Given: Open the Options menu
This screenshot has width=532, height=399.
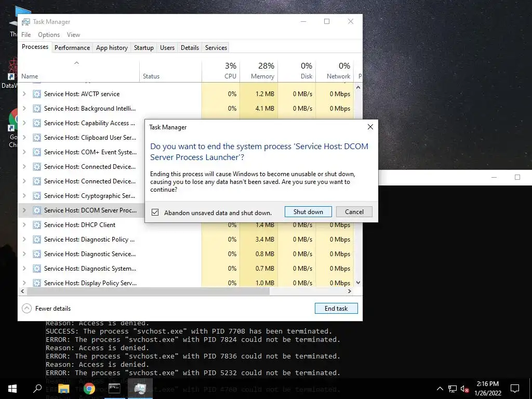Looking at the screenshot, I should coord(49,35).
